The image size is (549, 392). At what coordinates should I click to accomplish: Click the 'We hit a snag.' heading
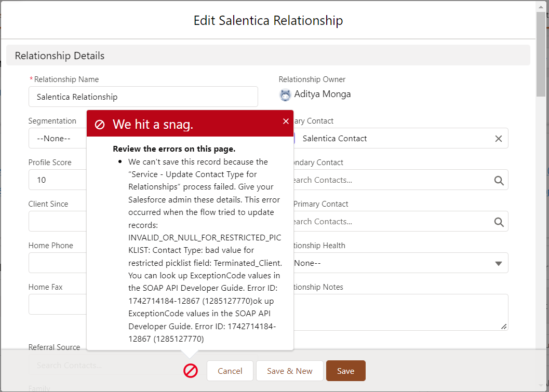tap(153, 124)
